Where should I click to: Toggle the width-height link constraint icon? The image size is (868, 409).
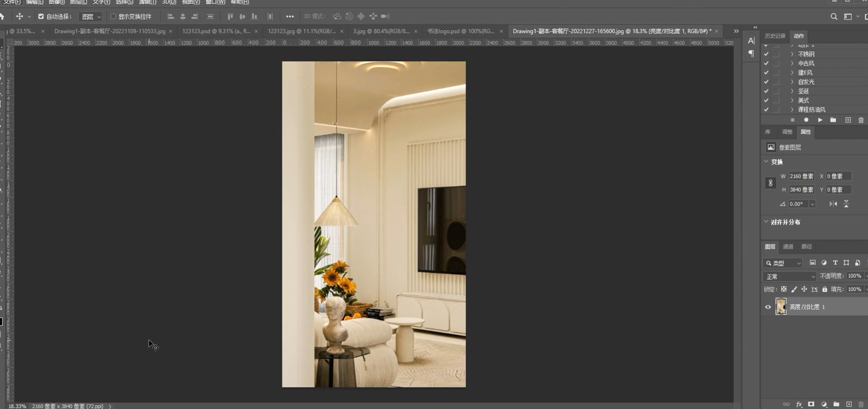tap(770, 183)
